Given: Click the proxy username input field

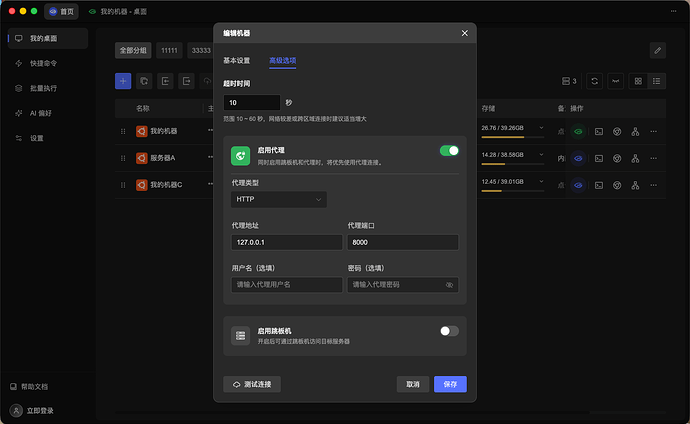Looking at the screenshot, I should coord(286,285).
